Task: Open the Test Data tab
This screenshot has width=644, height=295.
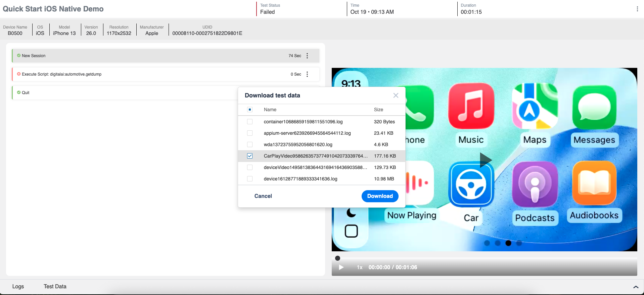Action: tap(55, 287)
